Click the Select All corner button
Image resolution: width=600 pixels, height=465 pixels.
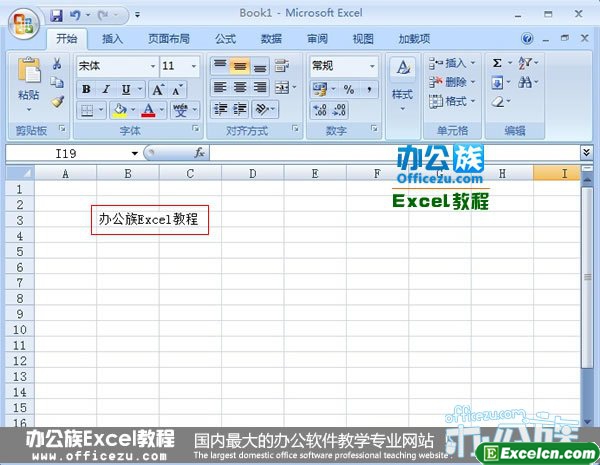pyautogui.click(x=20, y=173)
